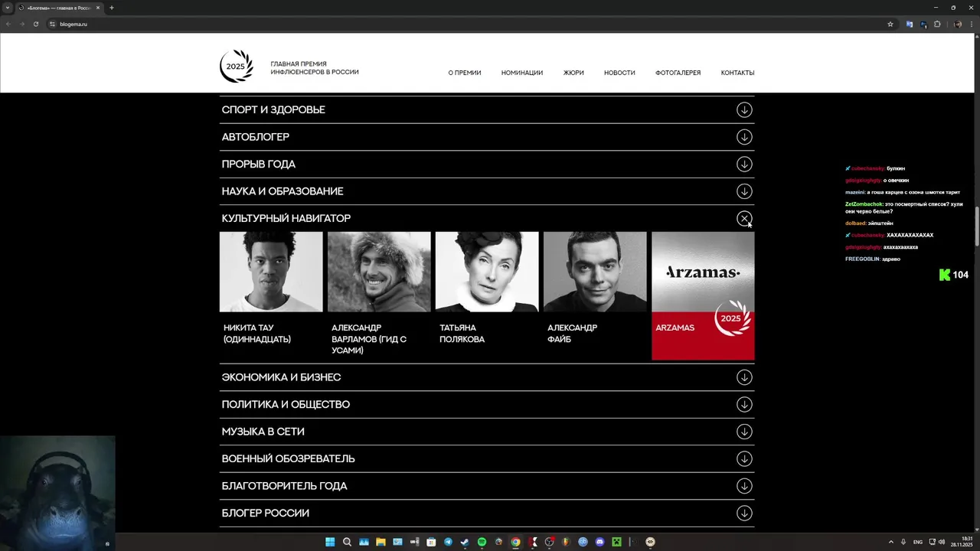Click the Татьяна Полякова name label
This screenshot has height=551, width=980.
tap(462, 334)
